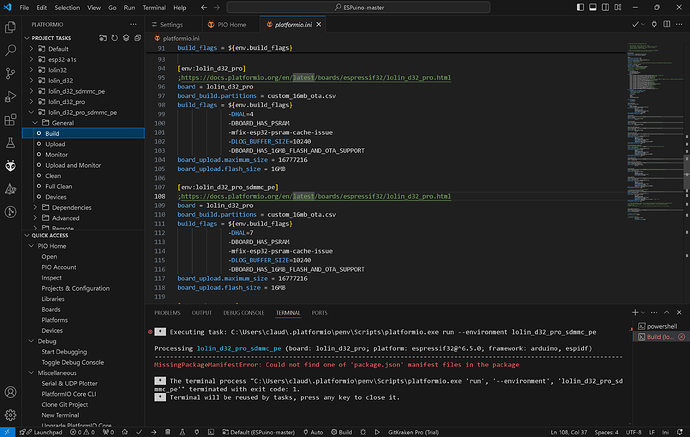Toggle bottom panel visibility
The height and width of the screenshot is (437, 690).
click(x=593, y=7)
